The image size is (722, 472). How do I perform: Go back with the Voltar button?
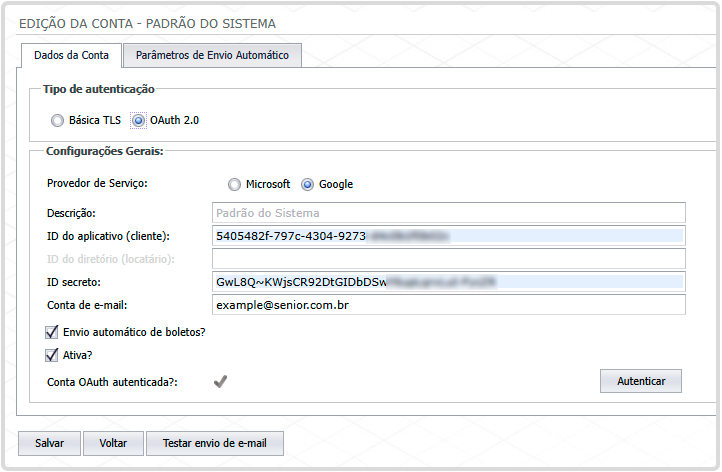113,442
